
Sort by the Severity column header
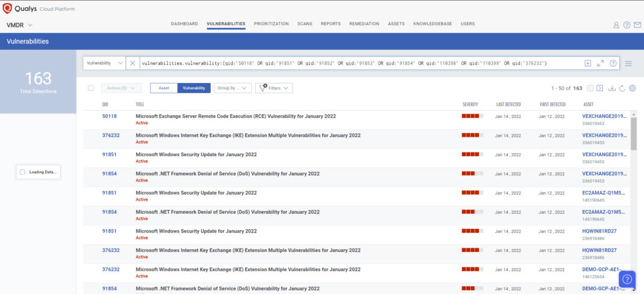coord(470,104)
